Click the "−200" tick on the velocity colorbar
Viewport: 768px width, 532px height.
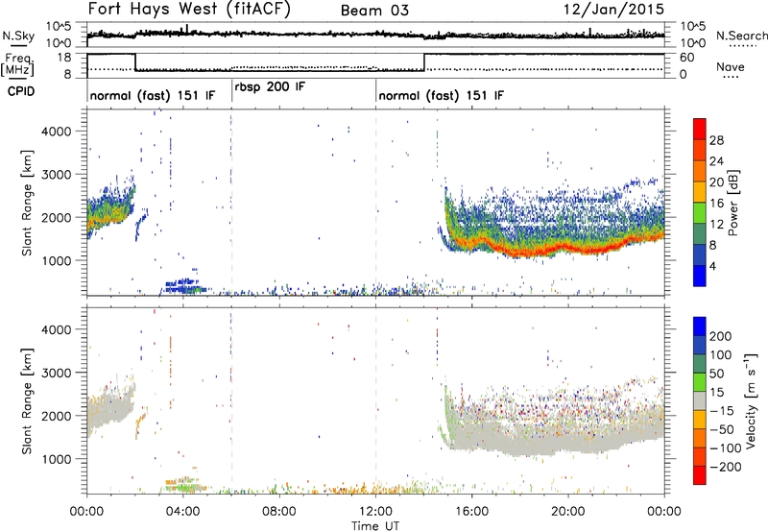(726, 467)
